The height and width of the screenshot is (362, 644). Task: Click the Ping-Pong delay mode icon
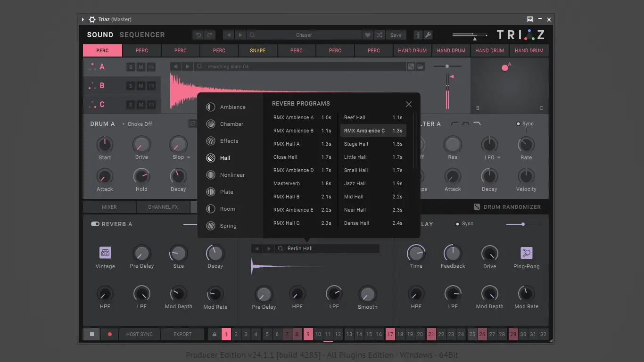526,253
